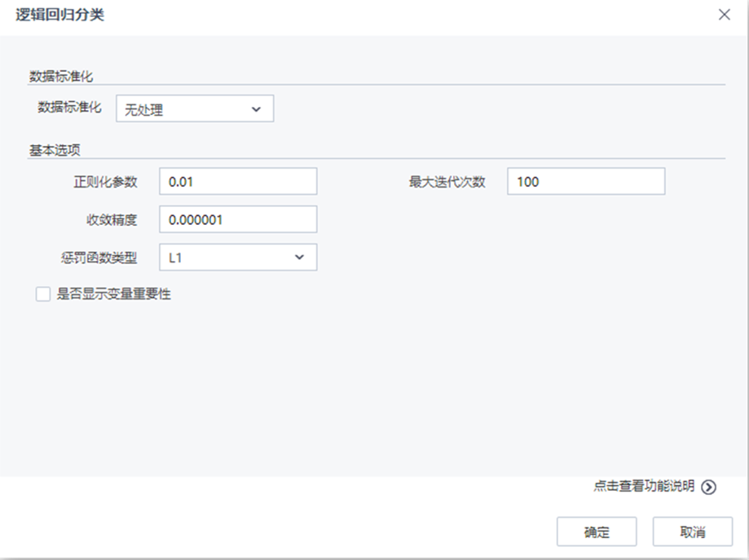Image resolution: width=749 pixels, height=560 pixels.
Task: Click inside the 正则化参数 input field
Action: [237, 181]
